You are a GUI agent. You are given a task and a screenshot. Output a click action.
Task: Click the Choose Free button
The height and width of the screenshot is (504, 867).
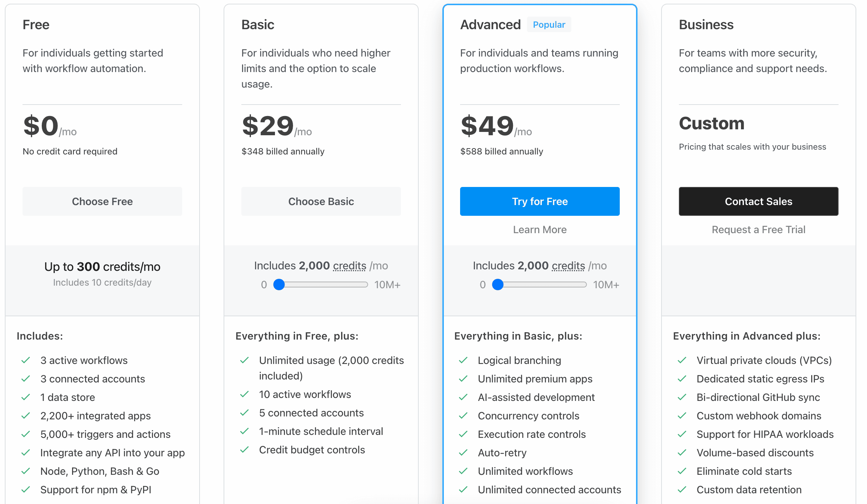coord(102,201)
